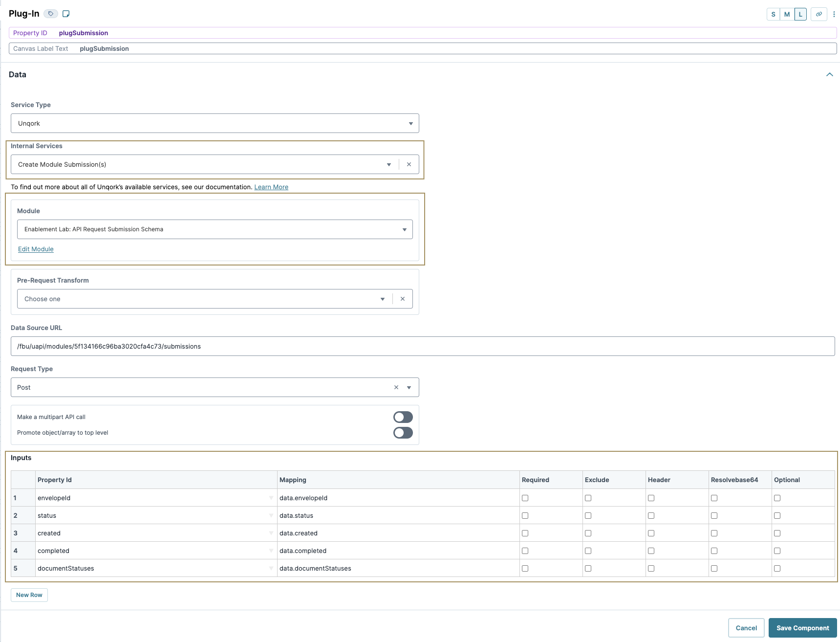This screenshot has height=642, width=840.
Task: Check Exclude for the documentStatuses row
Action: tap(588, 568)
